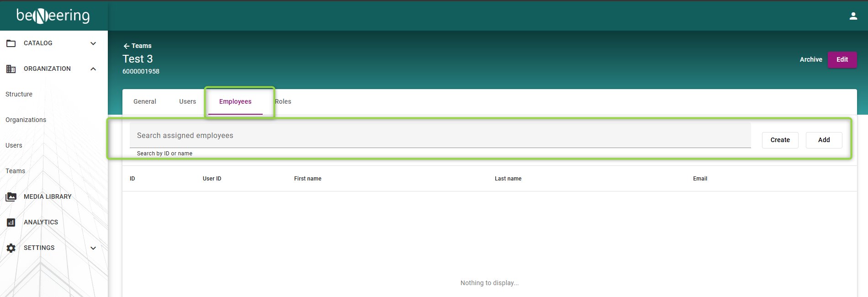Click the Archive button
The image size is (868, 297).
click(811, 59)
